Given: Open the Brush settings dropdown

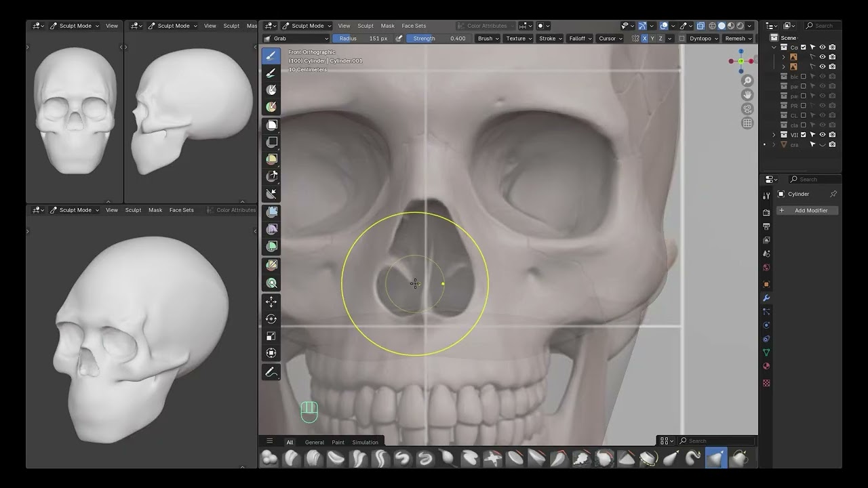Looking at the screenshot, I should point(488,39).
